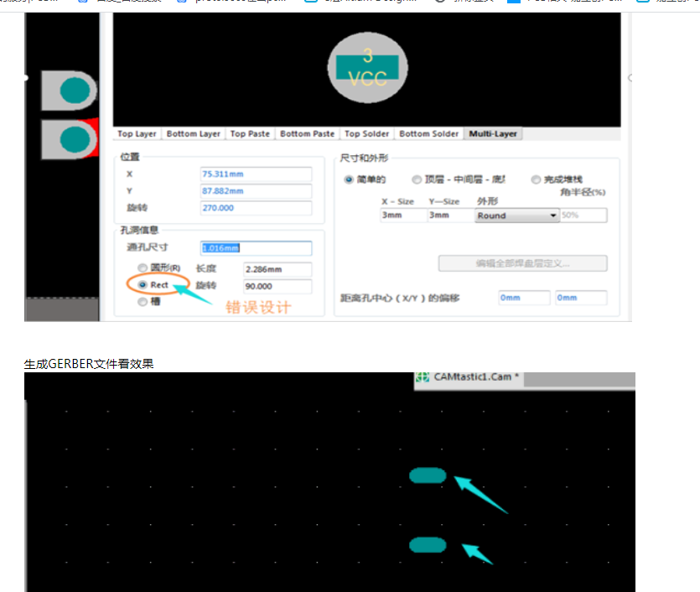Enable the 简单的 simple pad mode
The width and height of the screenshot is (700, 592).
pos(349,179)
